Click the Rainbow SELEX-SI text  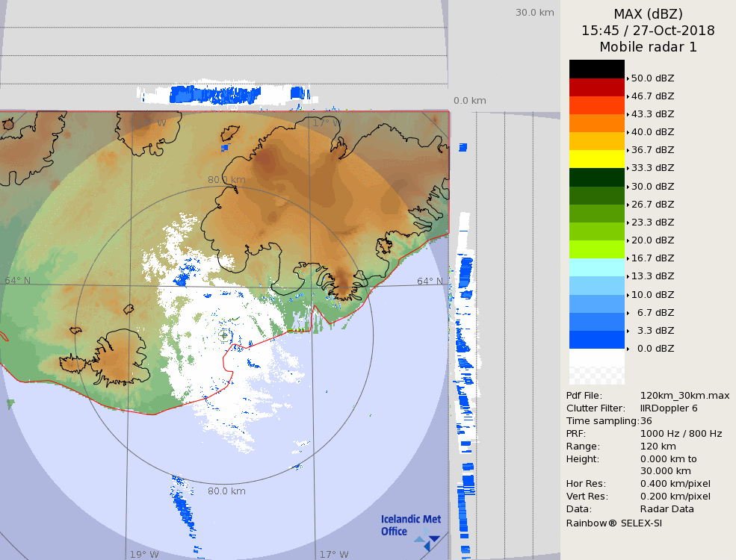pos(613,523)
